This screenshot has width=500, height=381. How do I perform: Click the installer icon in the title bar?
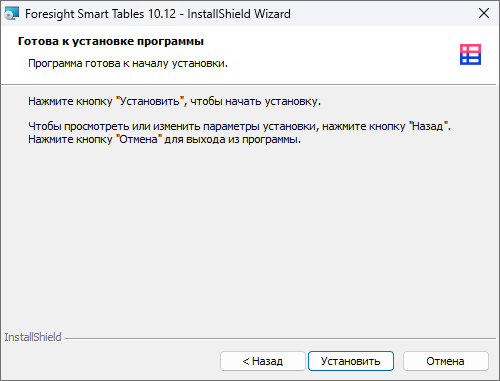(12, 13)
